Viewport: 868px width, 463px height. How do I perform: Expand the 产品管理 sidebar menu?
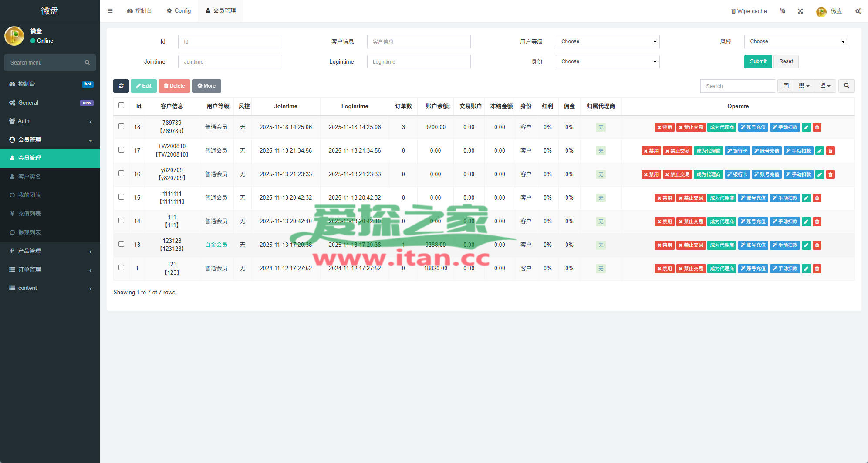tap(50, 251)
